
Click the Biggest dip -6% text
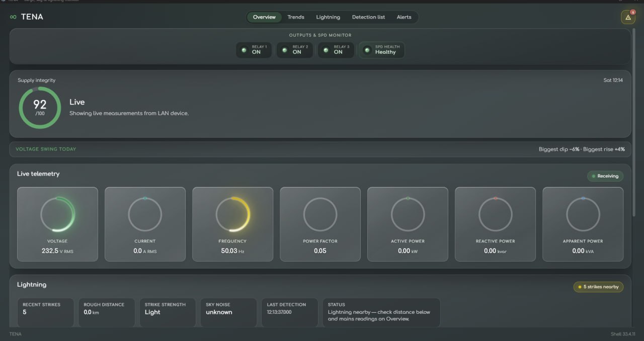click(x=559, y=149)
